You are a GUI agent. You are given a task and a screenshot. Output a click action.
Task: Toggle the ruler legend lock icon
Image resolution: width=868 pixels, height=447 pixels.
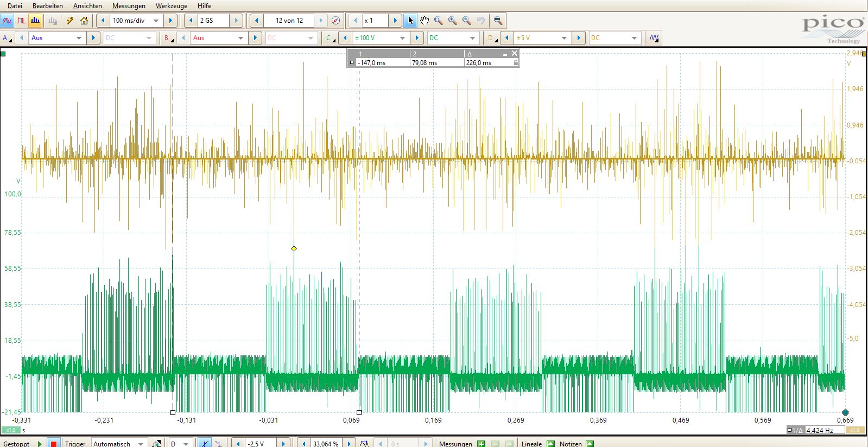(516, 63)
